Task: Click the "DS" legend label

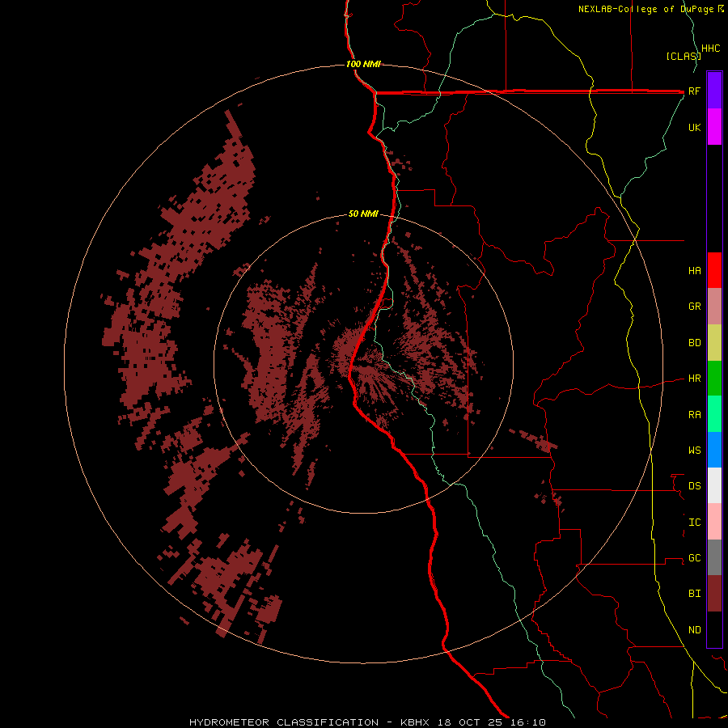Action: pyautogui.click(x=694, y=485)
